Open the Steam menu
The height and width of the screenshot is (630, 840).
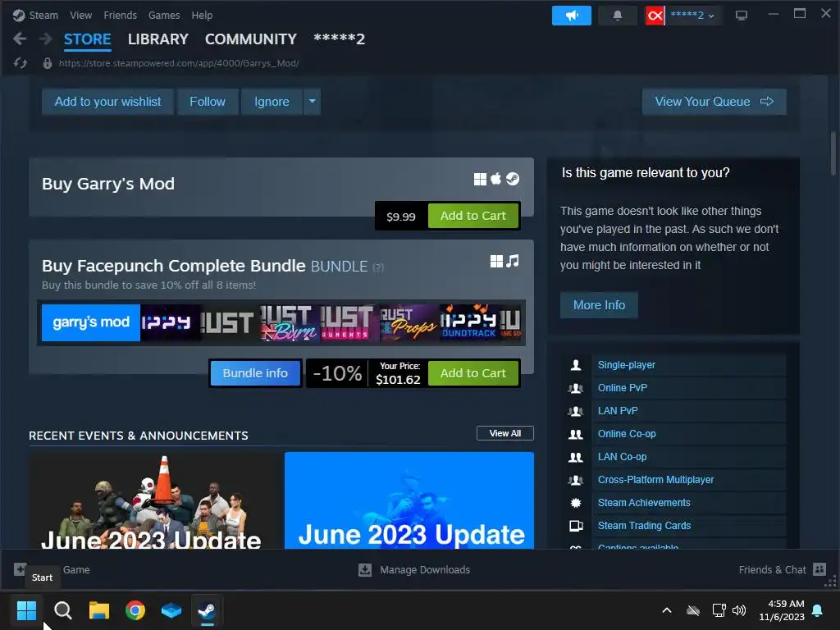coord(43,15)
